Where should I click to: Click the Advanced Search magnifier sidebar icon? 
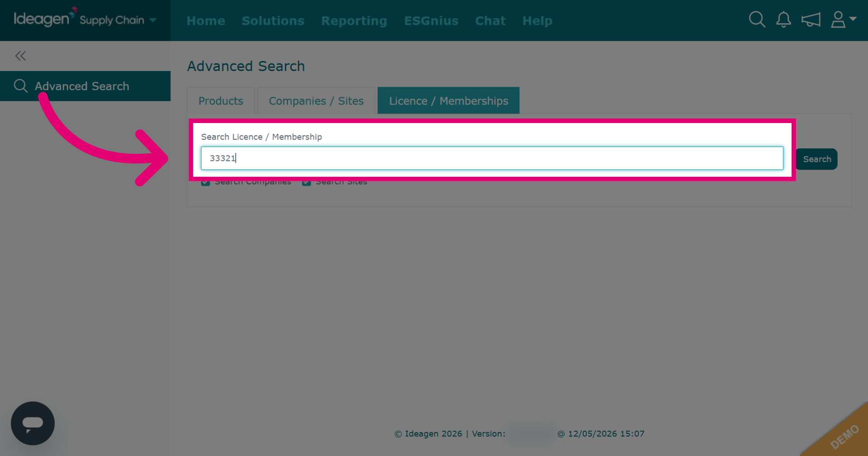pos(21,85)
